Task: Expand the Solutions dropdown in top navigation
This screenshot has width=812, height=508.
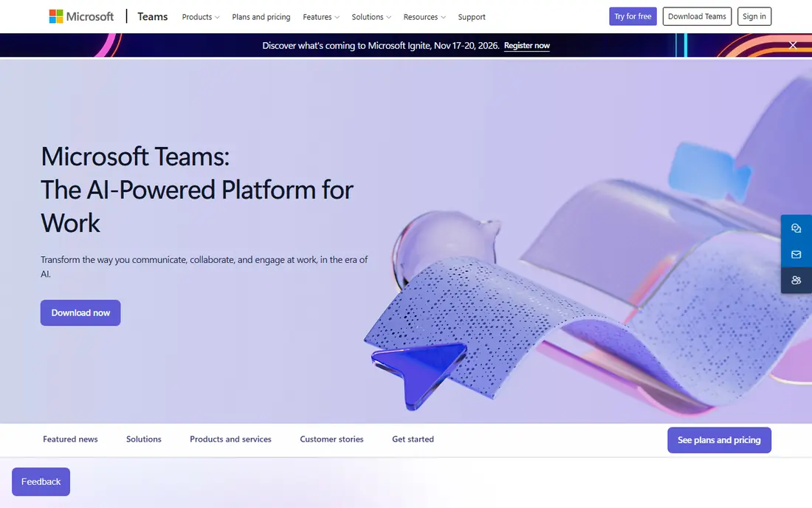Action: point(371,17)
